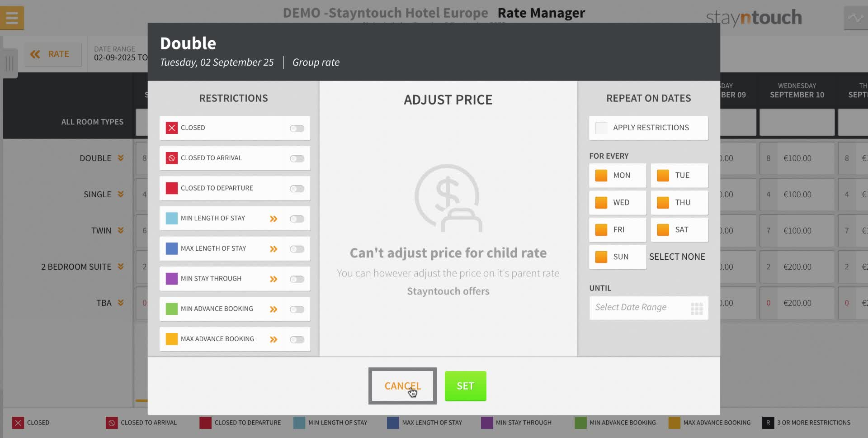Uncheck the FRI day checkbox
This screenshot has height=438, width=868.
(601, 230)
